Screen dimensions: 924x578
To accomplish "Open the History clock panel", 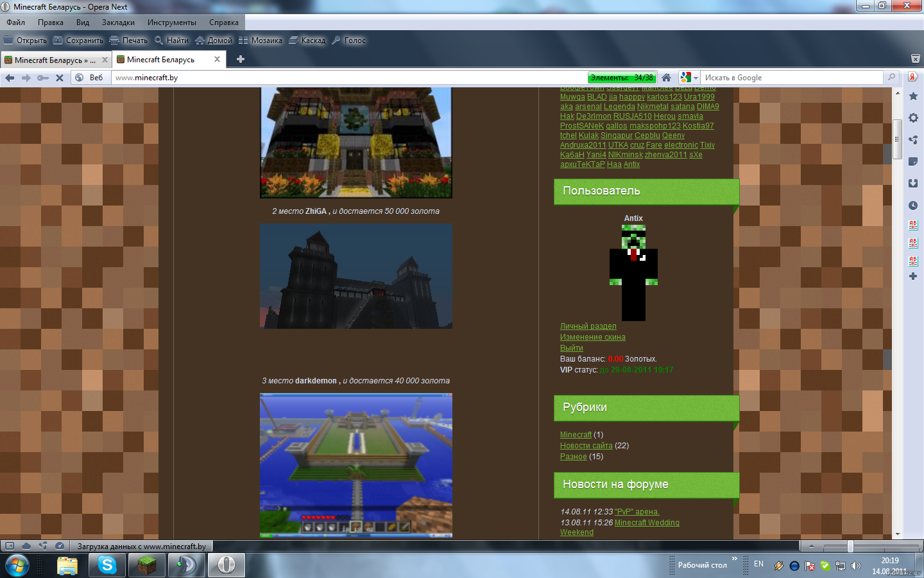I will coord(913,206).
